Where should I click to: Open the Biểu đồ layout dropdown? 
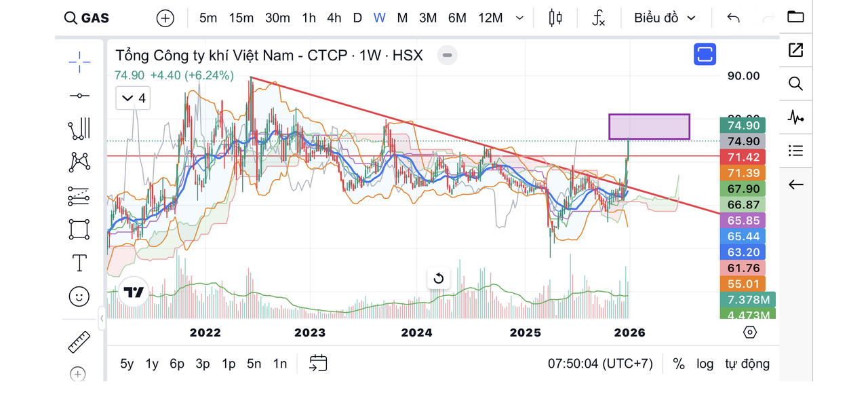click(x=665, y=18)
